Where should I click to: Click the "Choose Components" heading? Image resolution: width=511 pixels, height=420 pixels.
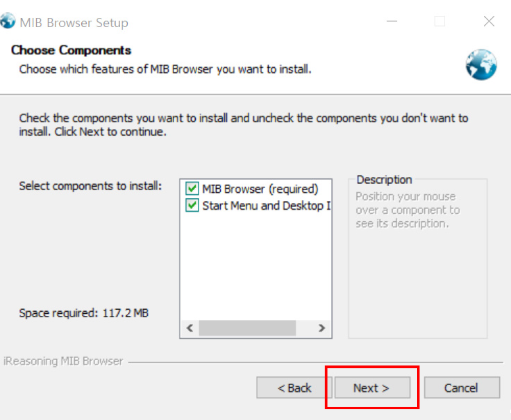click(x=71, y=50)
